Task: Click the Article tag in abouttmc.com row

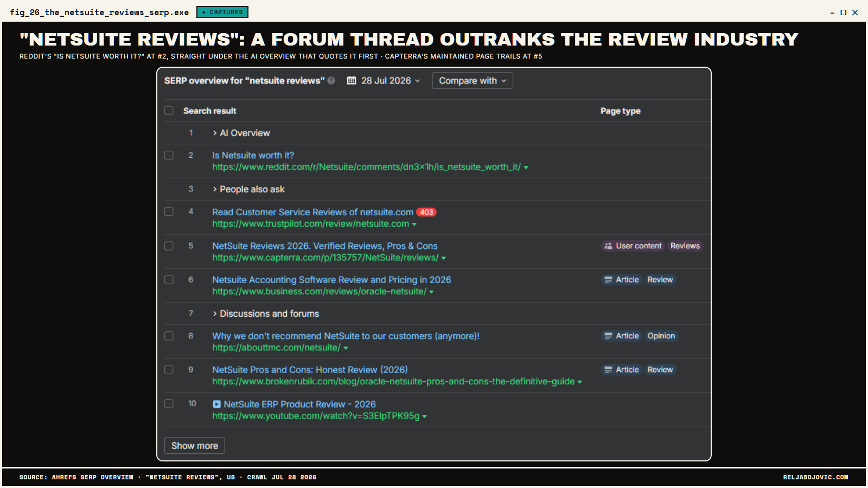Action: tap(622, 336)
